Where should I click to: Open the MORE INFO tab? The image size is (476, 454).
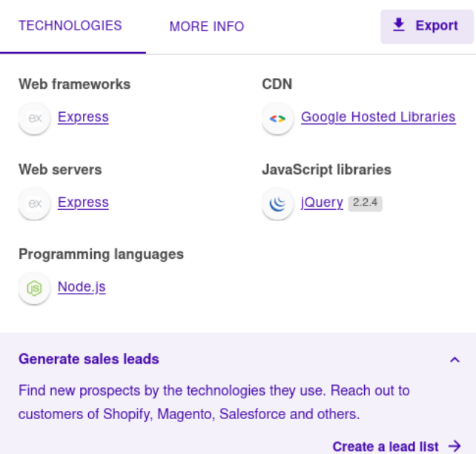207,27
